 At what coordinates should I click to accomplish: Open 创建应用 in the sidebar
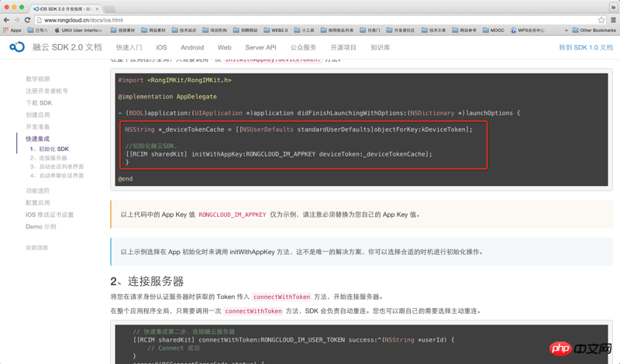coord(38,115)
